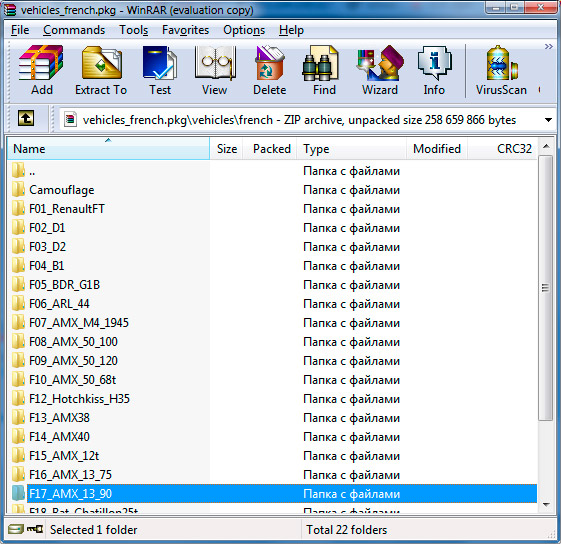561x544 pixels.
Task: Click 'Selected 1 folder' status text
Action: [x=94, y=530]
